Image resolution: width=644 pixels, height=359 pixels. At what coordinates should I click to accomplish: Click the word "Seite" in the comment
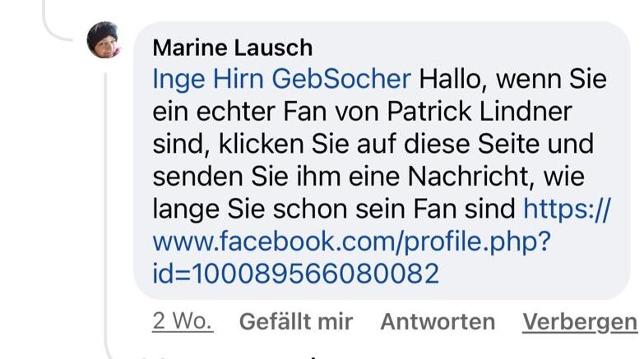508,145
